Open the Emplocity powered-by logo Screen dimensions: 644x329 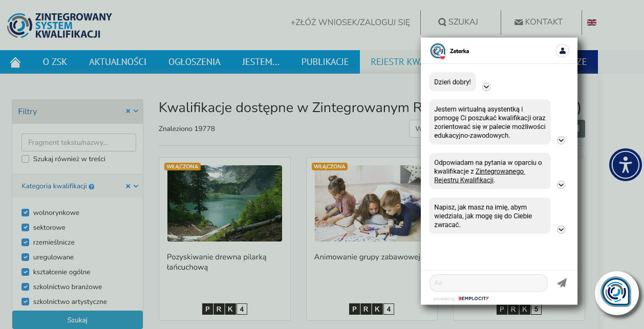pos(474,298)
